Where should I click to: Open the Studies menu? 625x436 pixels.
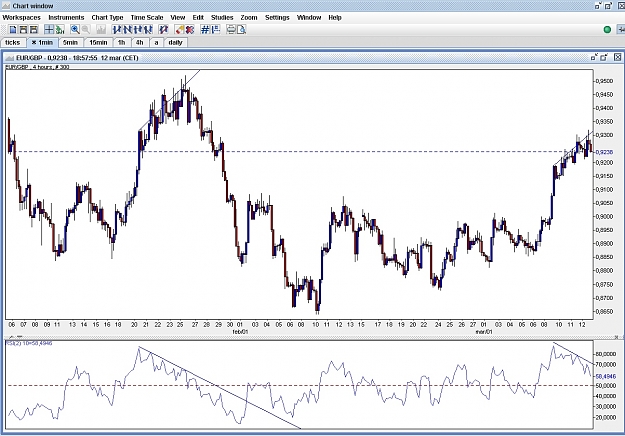[x=222, y=18]
